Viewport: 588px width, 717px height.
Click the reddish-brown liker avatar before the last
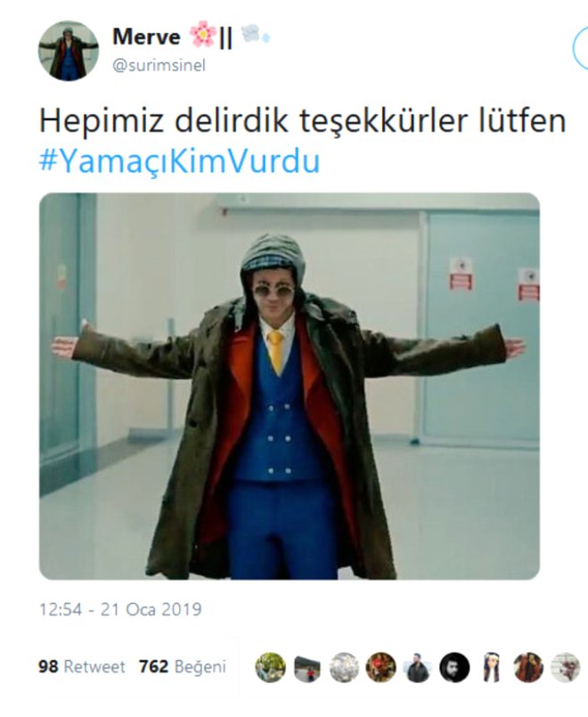point(528,668)
